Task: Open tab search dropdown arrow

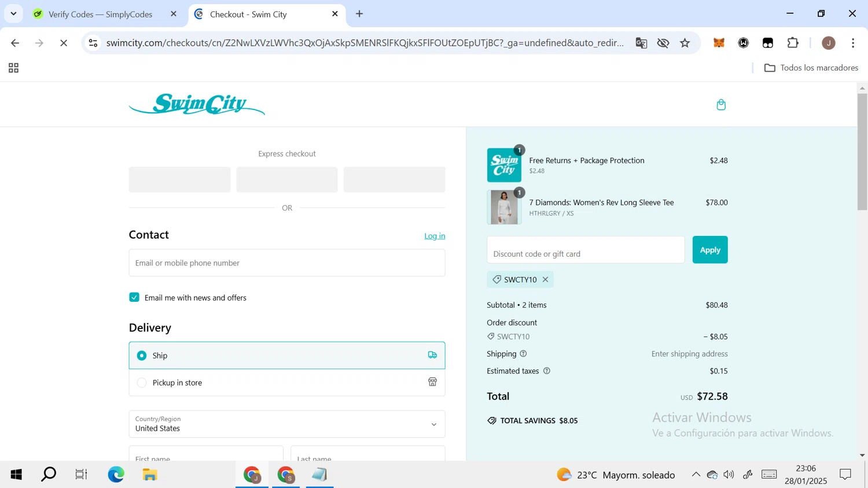Action: tap(13, 13)
